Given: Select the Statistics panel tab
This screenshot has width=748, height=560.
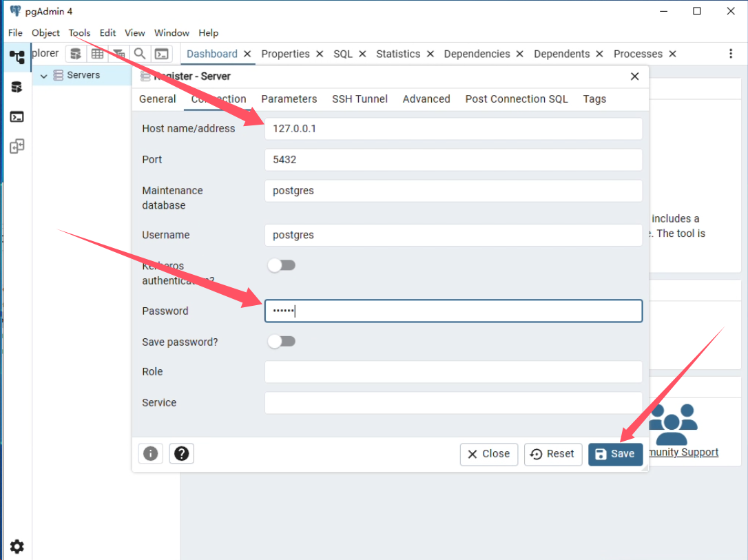Looking at the screenshot, I should [x=398, y=54].
